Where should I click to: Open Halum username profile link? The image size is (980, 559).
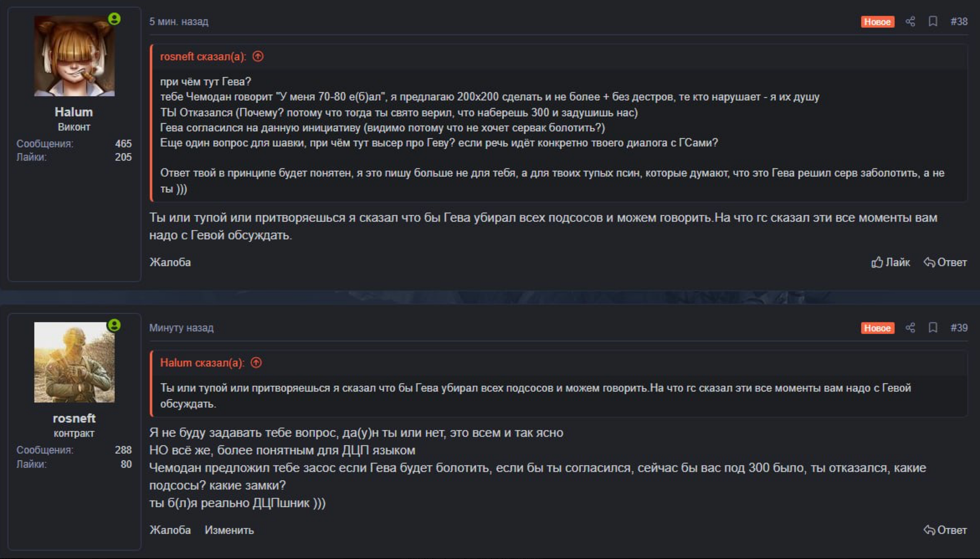pyautogui.click(x=74, y=112)
